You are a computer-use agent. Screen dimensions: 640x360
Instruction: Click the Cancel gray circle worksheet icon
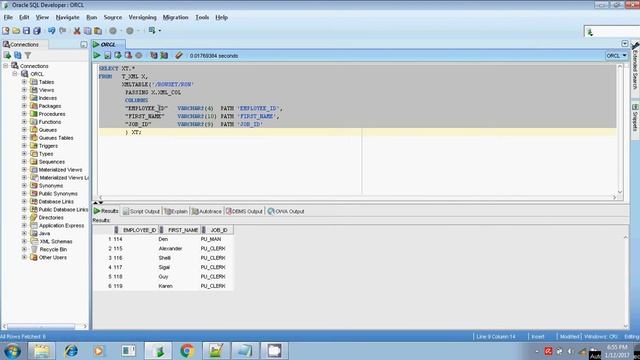(139, 56)
